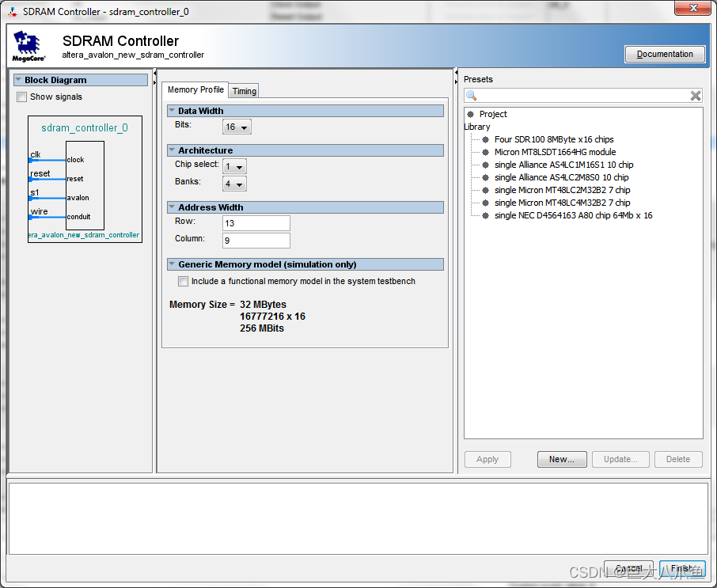Select Micron MT8LSDT1664HG module preset

click(x=555, y=152)
